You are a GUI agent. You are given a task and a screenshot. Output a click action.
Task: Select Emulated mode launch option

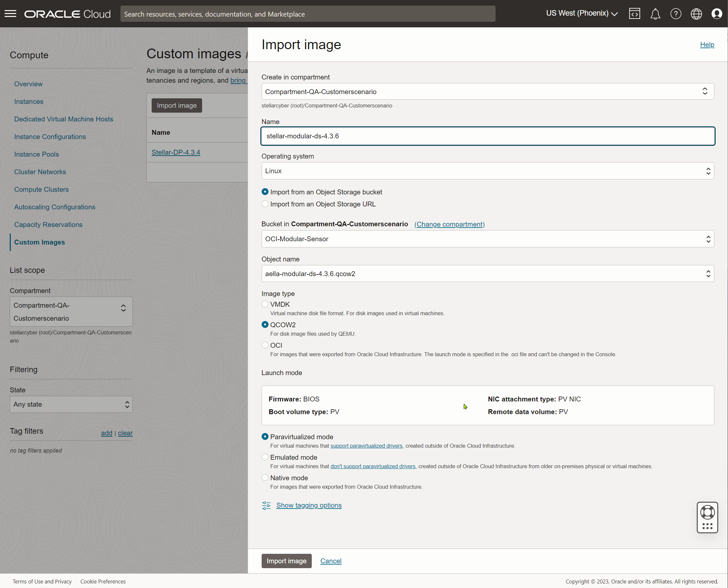pos(265,457)
